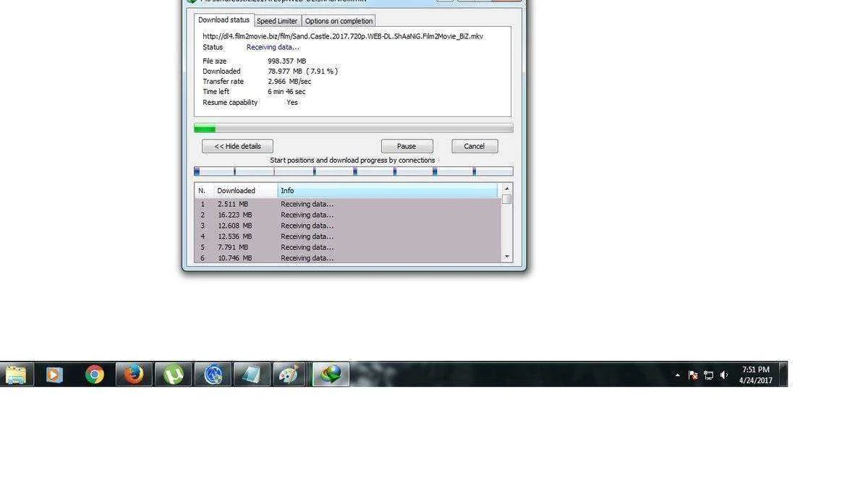Open uTorrent from the taskbar
Image resolution: width=868 pixels, height=488 pixels.
(x=174, y=374)
